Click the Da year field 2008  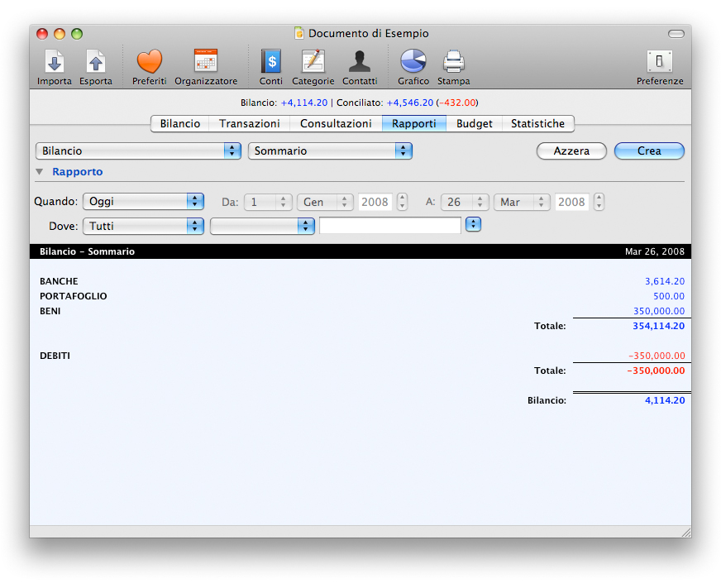click(375, 202)
